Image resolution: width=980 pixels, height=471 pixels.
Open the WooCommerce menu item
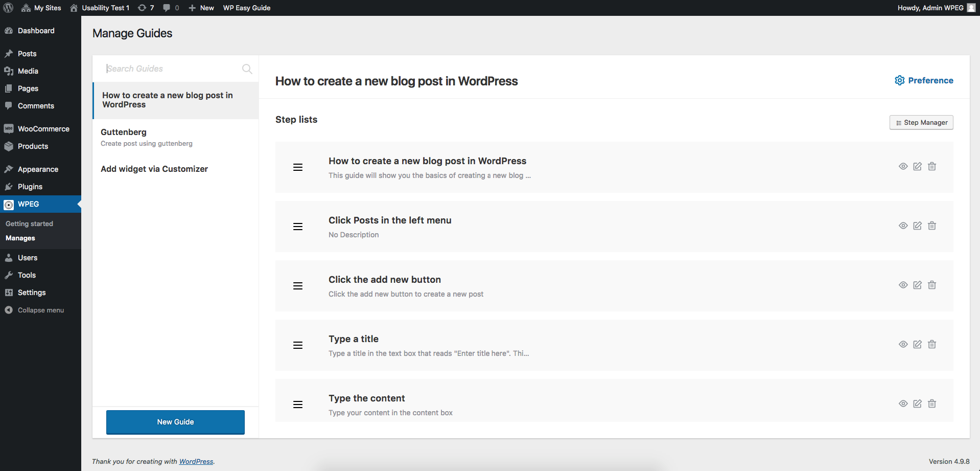point(40,129)
